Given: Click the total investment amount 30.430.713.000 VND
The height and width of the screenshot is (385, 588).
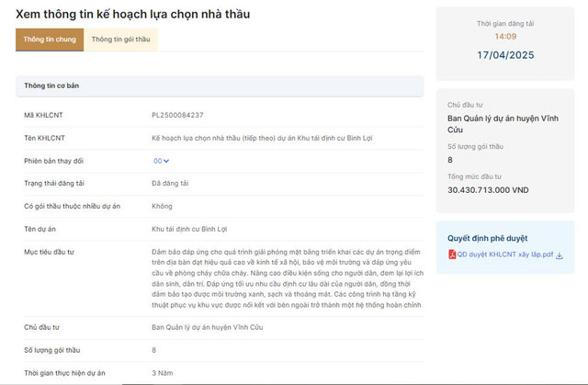Looking at the screenshot, I should 488,189.
